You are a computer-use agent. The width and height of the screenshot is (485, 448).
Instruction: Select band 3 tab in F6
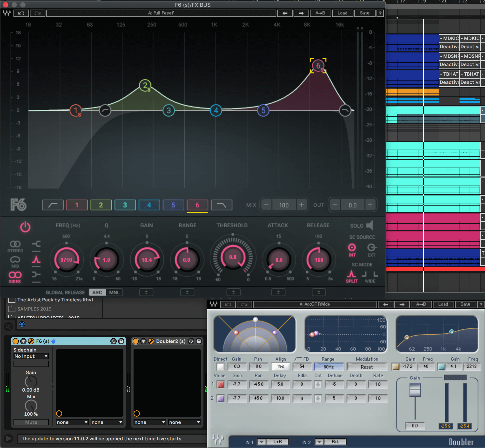click(x=125, y=205)
